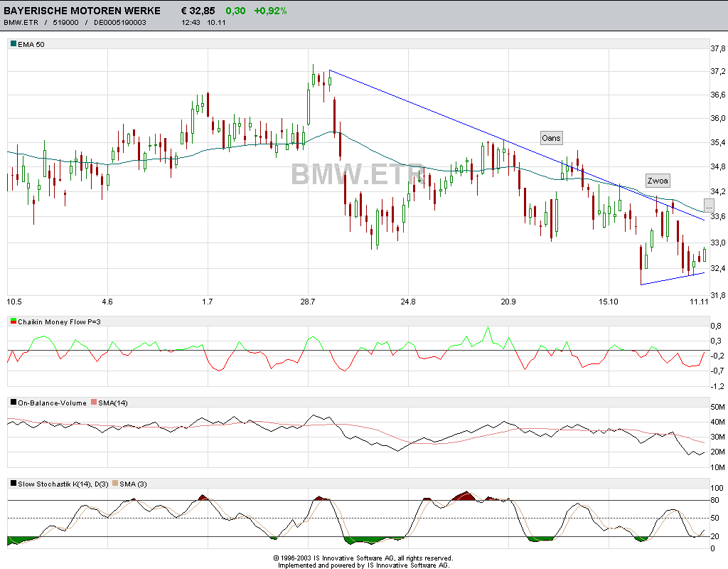Click the date axis label '10.5'

[x=14, y=302]
